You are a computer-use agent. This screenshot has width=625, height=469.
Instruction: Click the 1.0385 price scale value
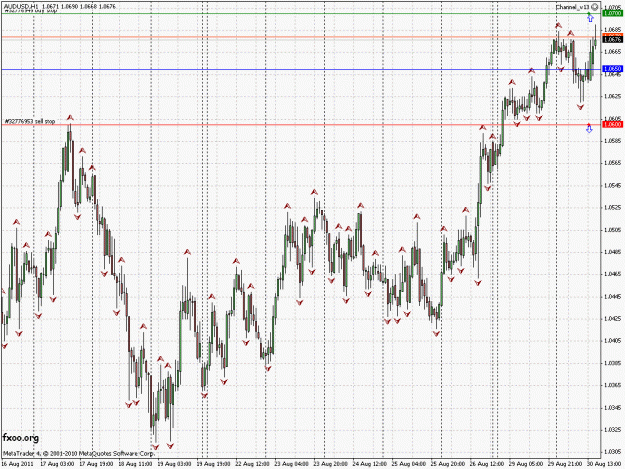(613, 363)
